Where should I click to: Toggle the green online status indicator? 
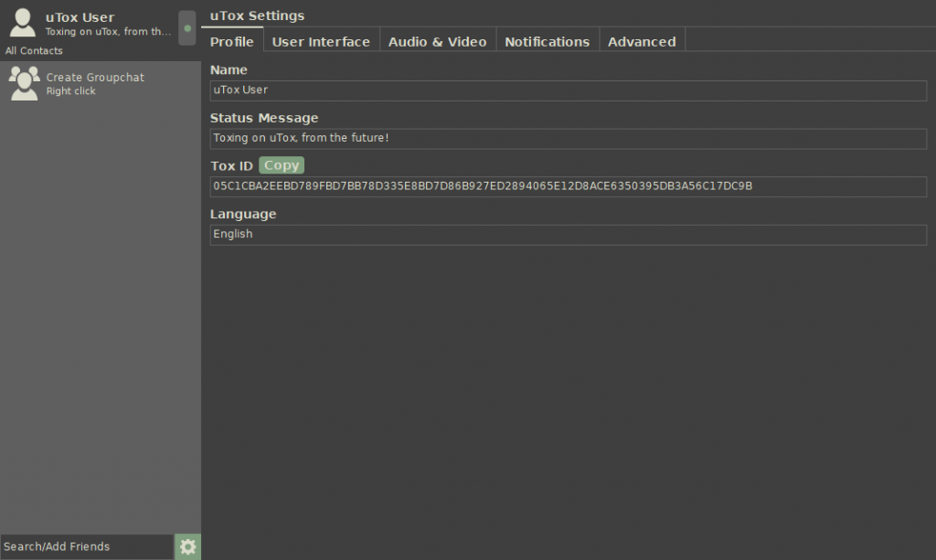(187, 28)
